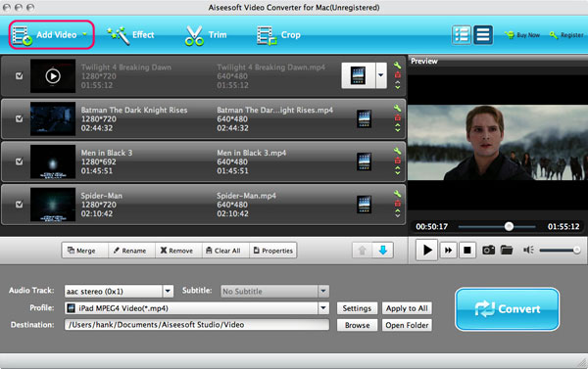588x369 pixels.
Task: Select Spider-Man video thumbnail
Action: tap(53, 205)
